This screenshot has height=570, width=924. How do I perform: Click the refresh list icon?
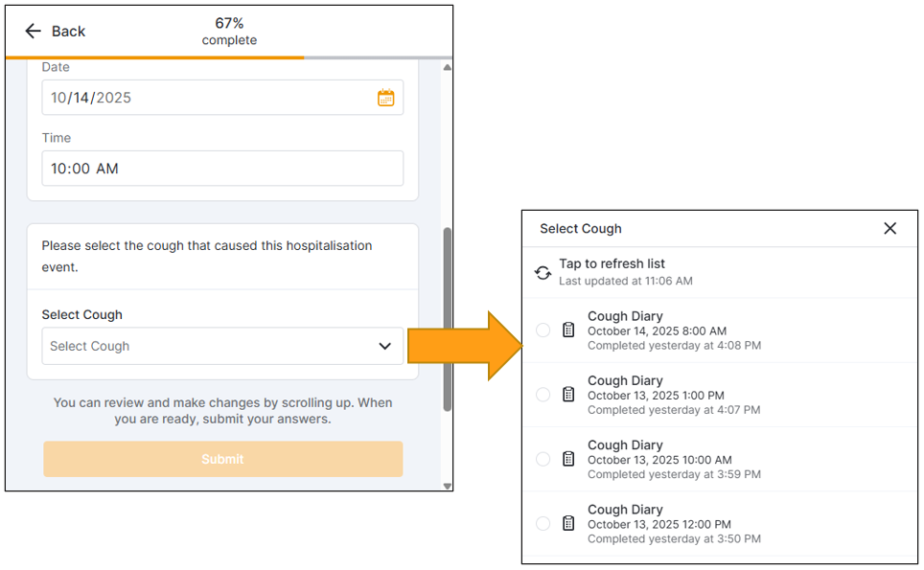543,272
